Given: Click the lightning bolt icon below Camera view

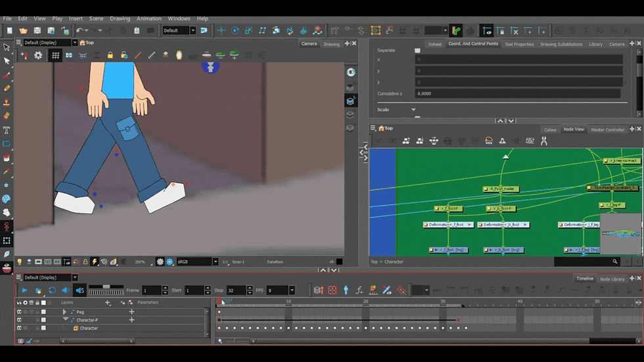Looking at the screenshot, I should [x=95, y=262].
